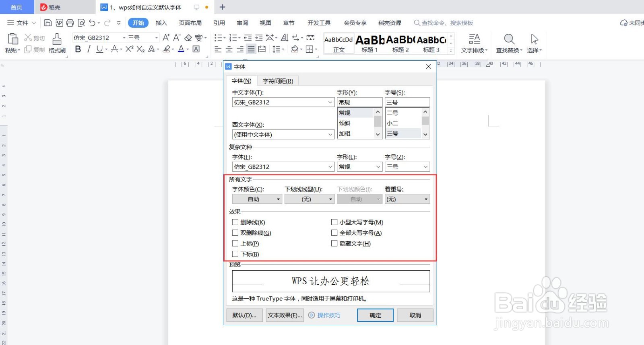
Task: Click the 标题 1 heading style thumbnail
Action: (370, 43)
